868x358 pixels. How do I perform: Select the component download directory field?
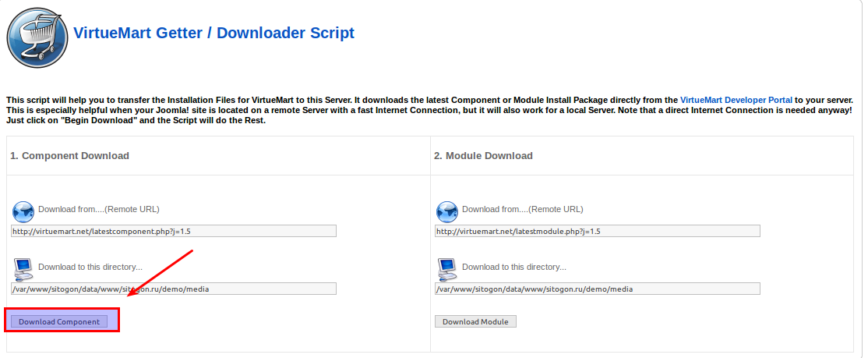(174, 289)
